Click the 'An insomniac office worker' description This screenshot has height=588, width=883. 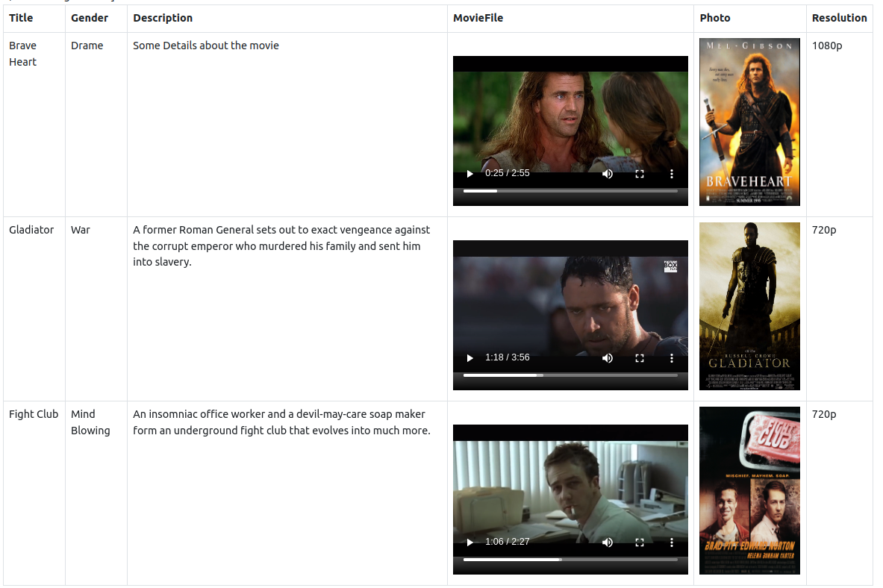pyautogui.click(x=281, y=422)
